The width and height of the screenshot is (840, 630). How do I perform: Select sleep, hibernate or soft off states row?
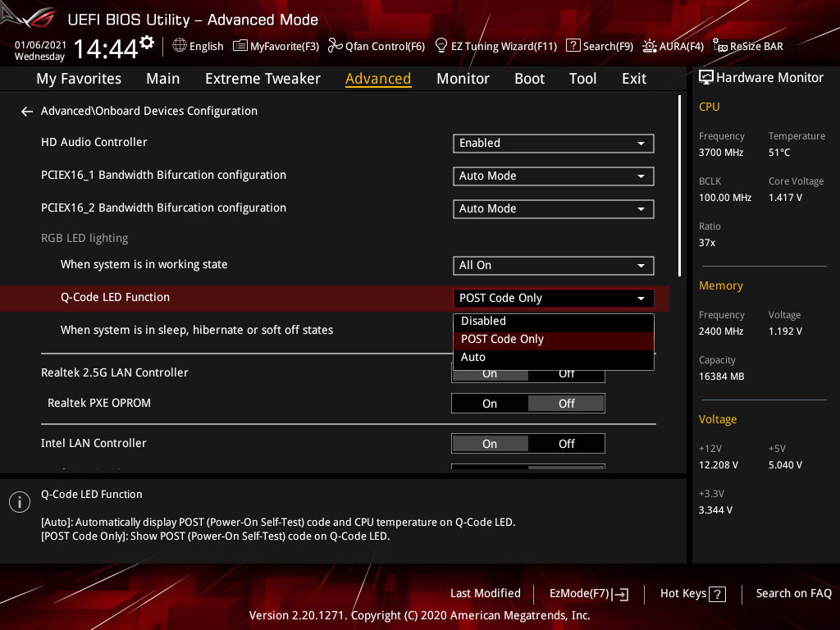197,330
